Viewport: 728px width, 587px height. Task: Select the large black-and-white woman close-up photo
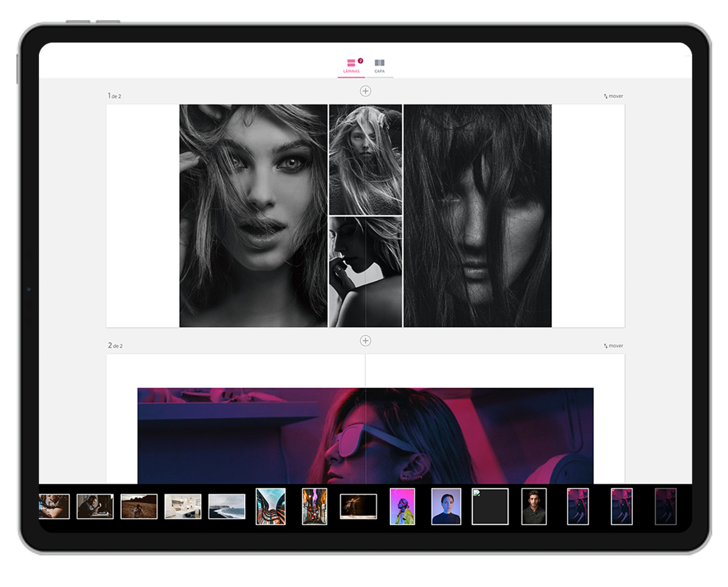coord(253,215)
